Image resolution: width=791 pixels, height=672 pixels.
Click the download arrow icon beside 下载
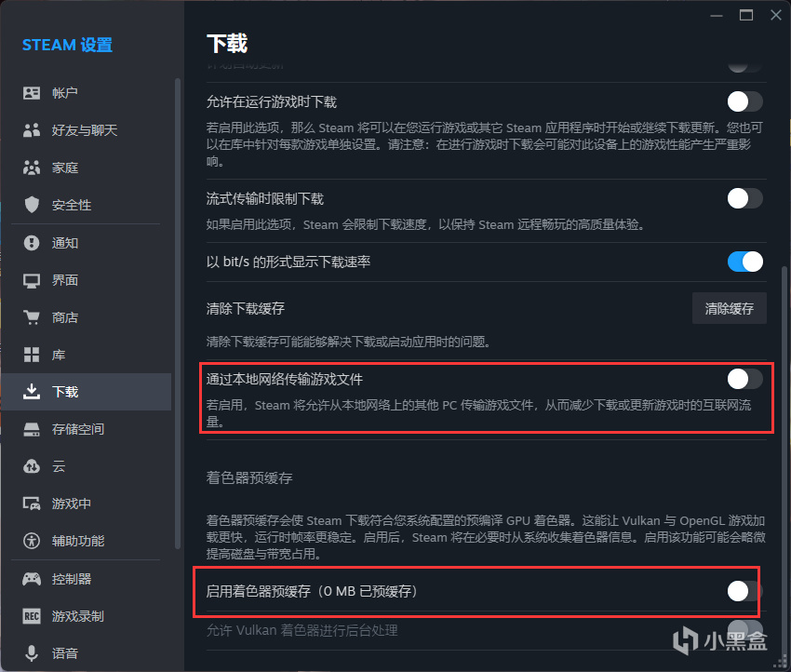(x=32, y=392)
